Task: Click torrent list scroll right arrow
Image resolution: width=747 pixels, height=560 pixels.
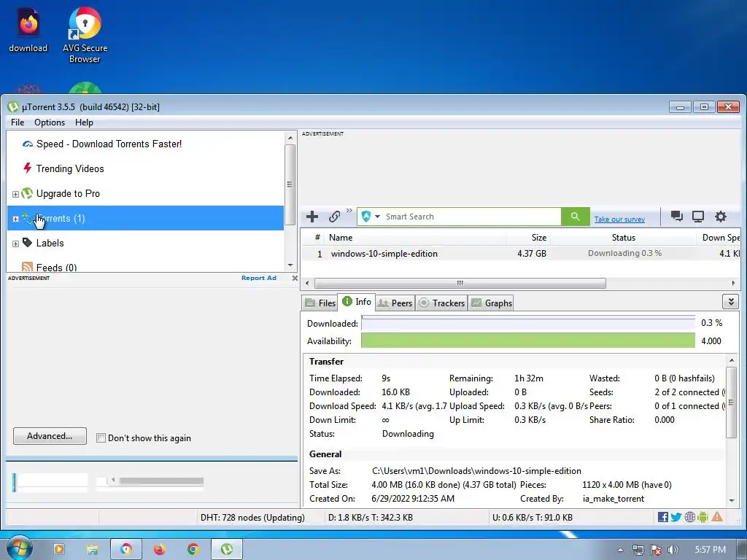Action: coord(733,283)
